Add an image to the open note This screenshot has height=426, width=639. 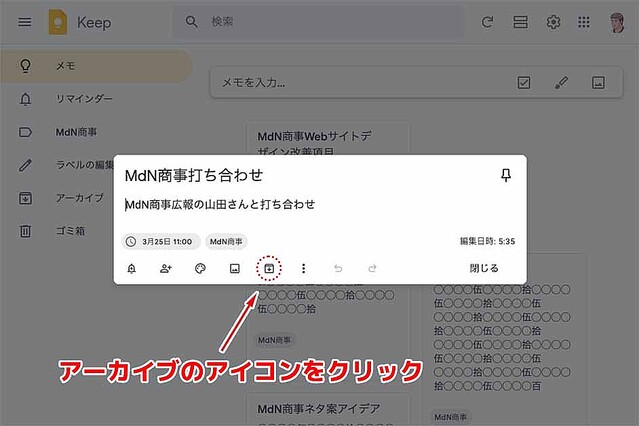pos(235,268)
